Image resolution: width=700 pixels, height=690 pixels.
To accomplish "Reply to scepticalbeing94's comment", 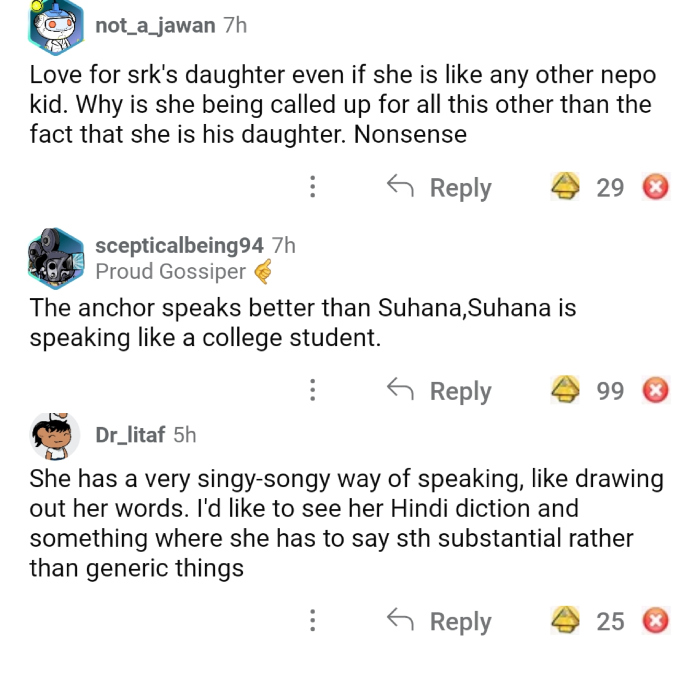I will 440,390.
